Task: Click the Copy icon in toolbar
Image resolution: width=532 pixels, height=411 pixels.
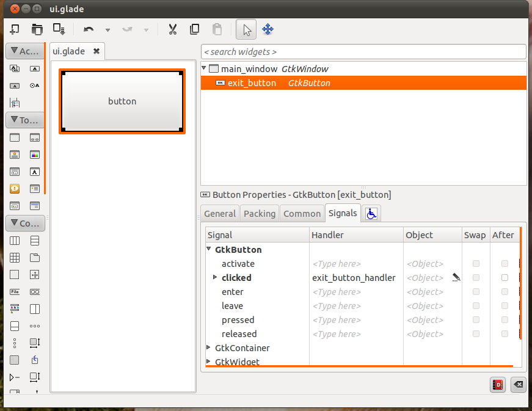Action: tap(194, 29)
